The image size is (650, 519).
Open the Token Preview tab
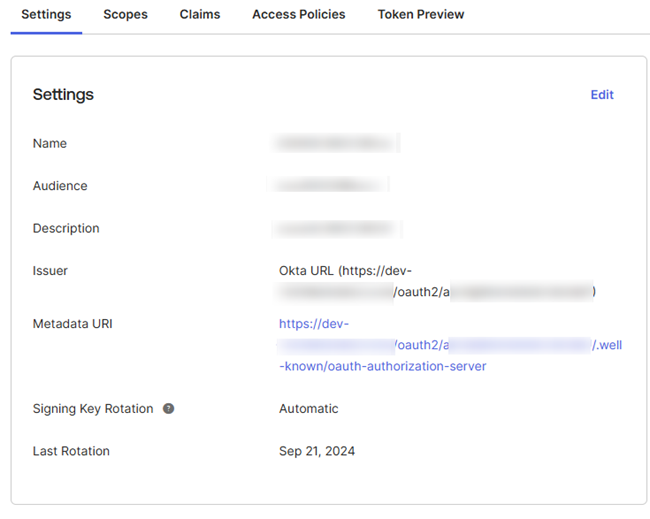tap(420, 15)
